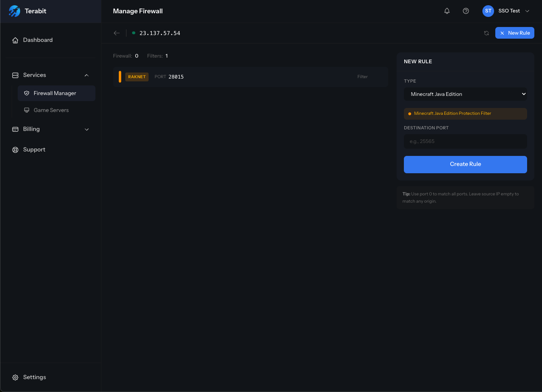This screenshot has height=392, width=542.
Task: Click the help question mark icon
Action: 466,11
